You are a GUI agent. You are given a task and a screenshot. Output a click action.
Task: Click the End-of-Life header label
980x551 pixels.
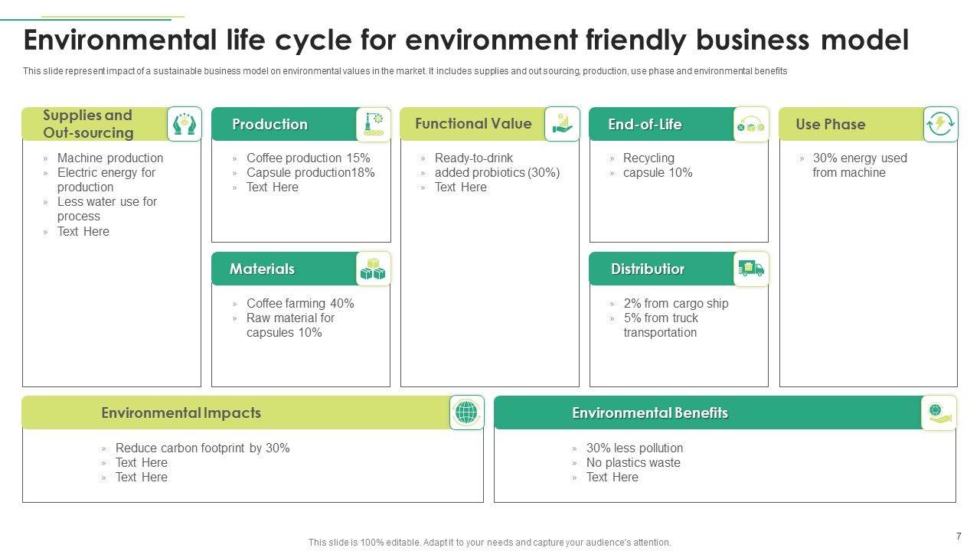point(645,124)
